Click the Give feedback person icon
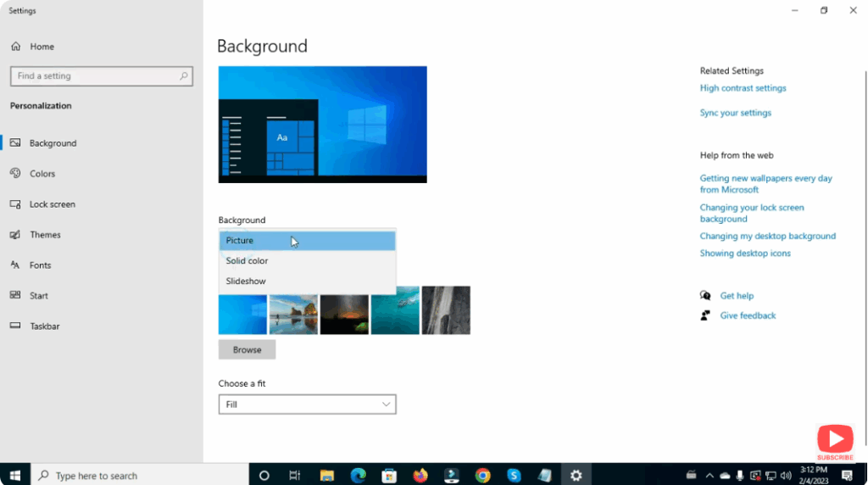Viewport: 868px width, 485px height. pos(705,315)
